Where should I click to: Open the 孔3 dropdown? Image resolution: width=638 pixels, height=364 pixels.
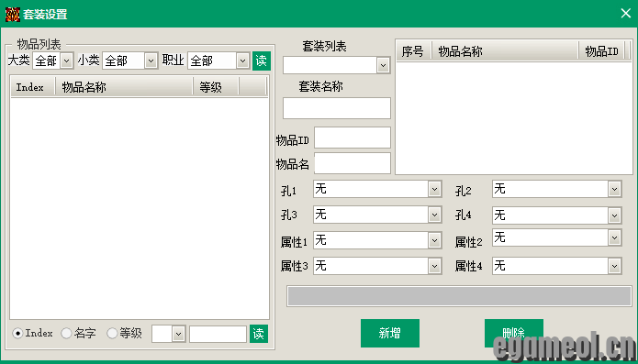(x=434, y=215)
